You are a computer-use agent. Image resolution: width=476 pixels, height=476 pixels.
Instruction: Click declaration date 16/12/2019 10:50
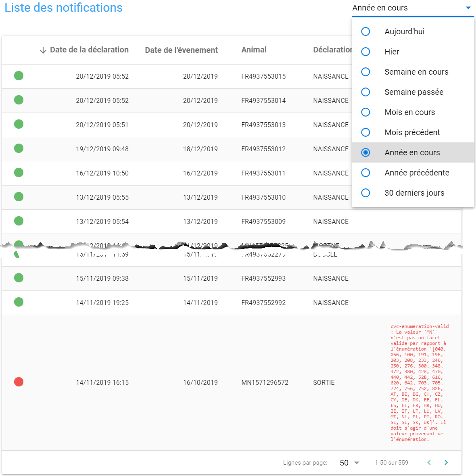pos(102,173)
